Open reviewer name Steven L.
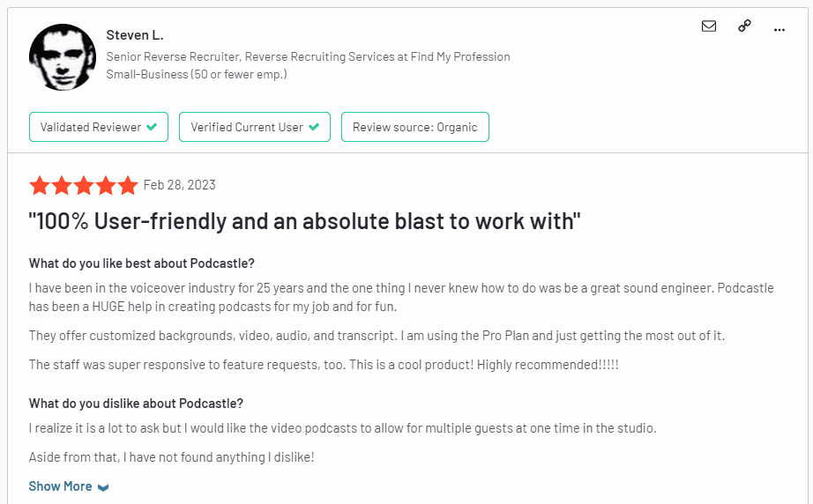Image resolution: width=813 pixels, height=504 pixels. pos(135,35)
